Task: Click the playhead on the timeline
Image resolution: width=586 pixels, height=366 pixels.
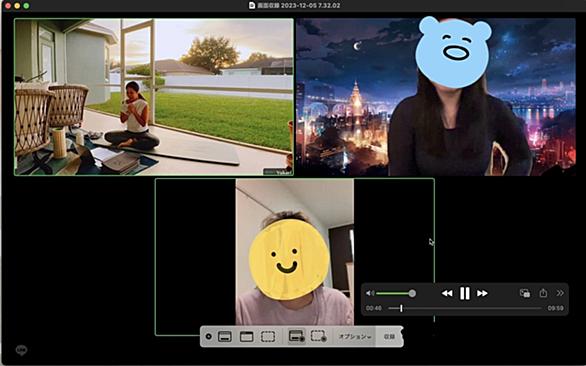Action: (x=401, y=308)
